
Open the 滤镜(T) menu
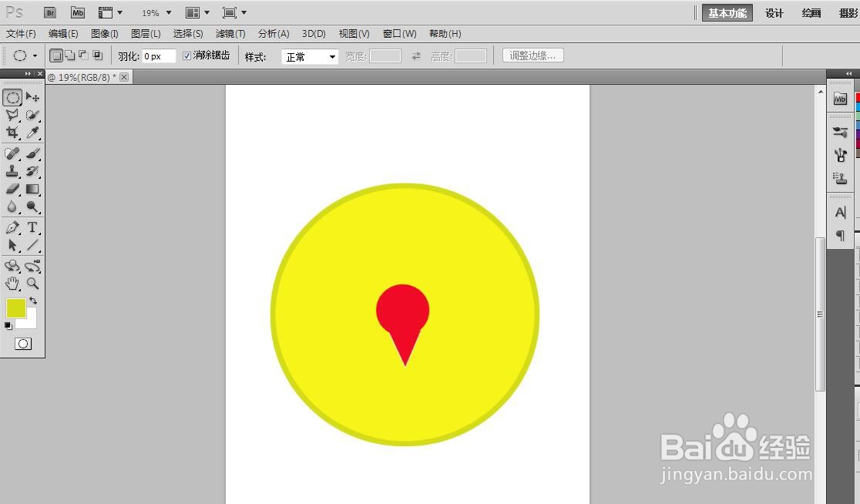pyautogui.click(x=230, y=33)
